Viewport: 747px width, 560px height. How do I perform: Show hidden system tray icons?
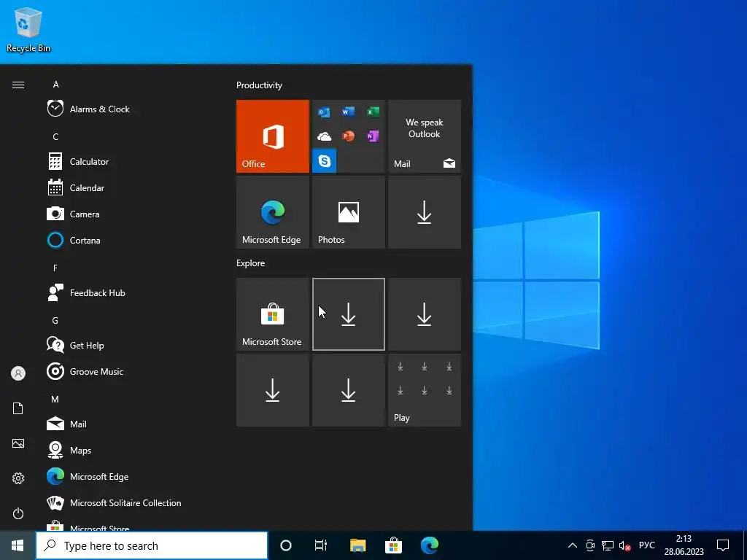tap(573, 545)
